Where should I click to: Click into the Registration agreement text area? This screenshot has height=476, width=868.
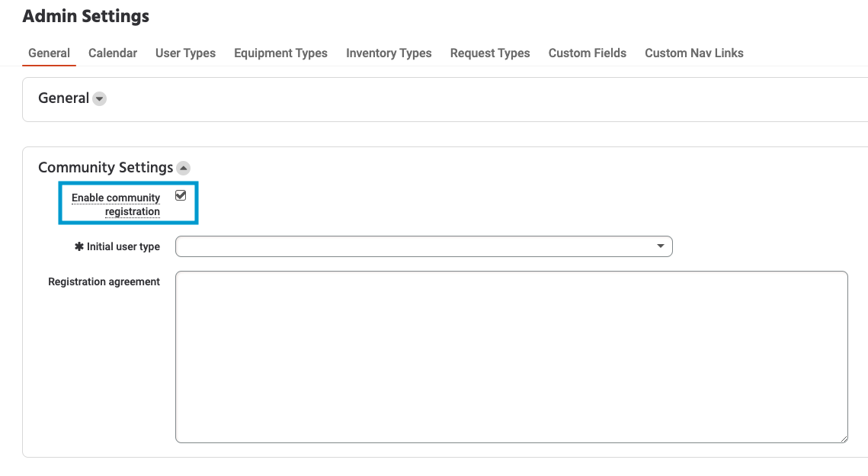click(x=511, y=356)
